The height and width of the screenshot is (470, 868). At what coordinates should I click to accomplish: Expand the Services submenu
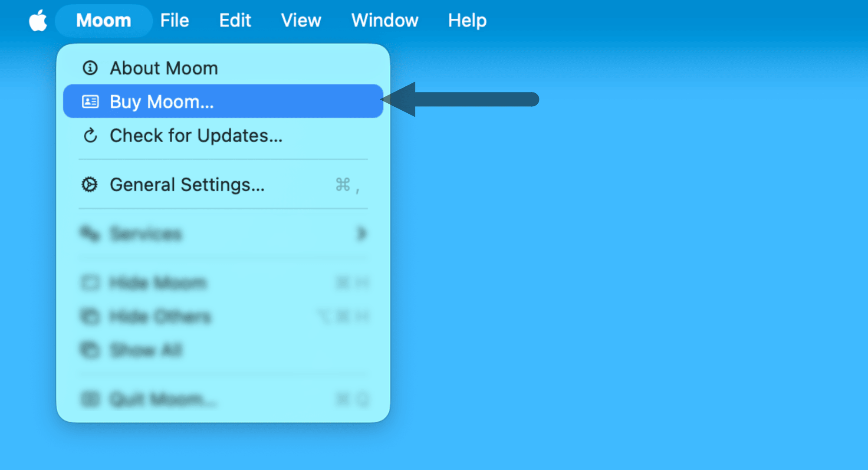point(223,234)
